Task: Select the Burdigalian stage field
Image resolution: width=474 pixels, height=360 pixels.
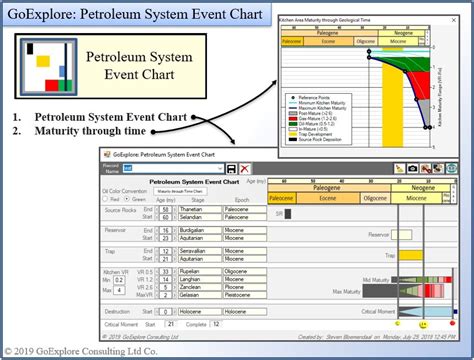Action: point(200,230)
